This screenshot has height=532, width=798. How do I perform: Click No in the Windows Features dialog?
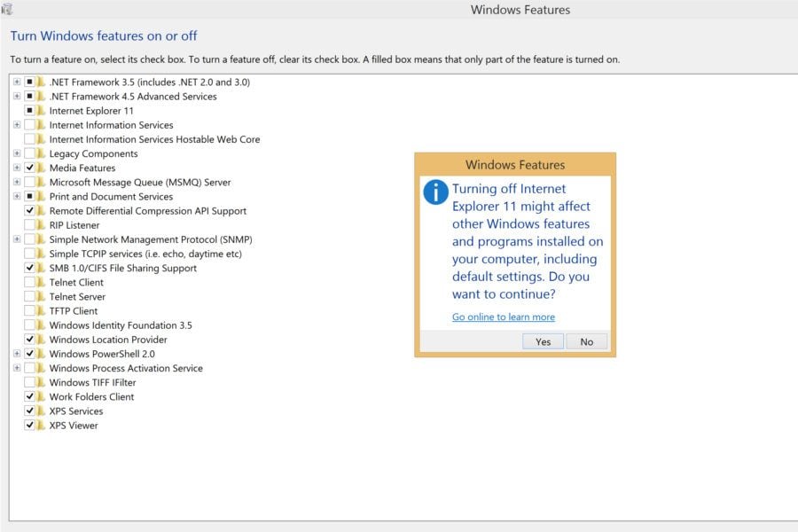tap(586, 341)
